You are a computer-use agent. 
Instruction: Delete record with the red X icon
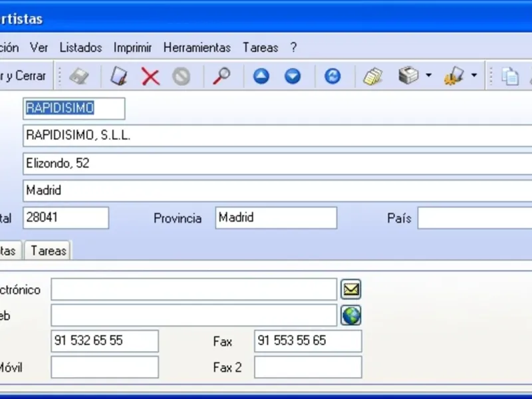150,76
